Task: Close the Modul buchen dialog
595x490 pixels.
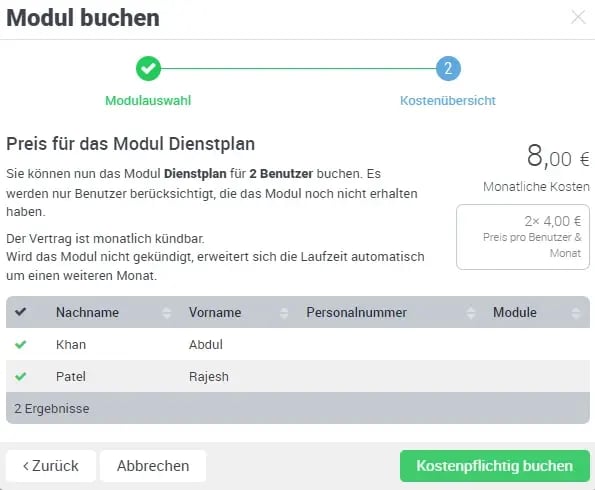Action: 578,17
